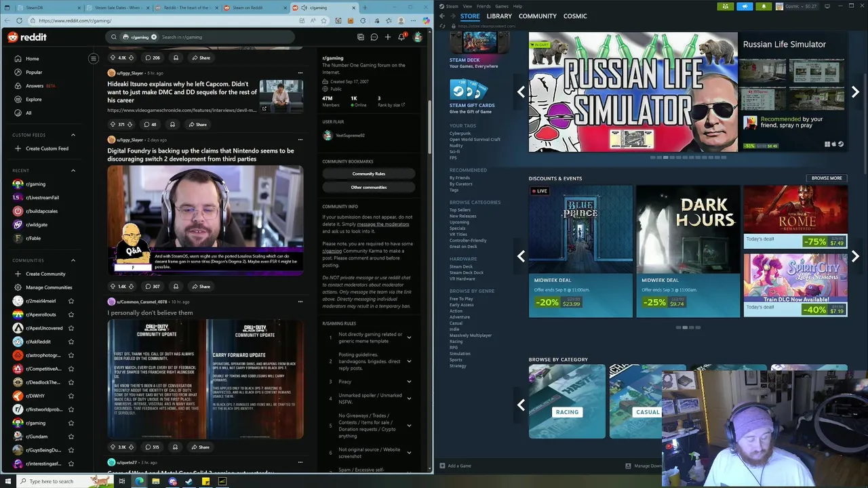This screenshot has width=868, height=488.
Task: Open options menu on Common_Caramel post
Action: [x=300, y=302]
